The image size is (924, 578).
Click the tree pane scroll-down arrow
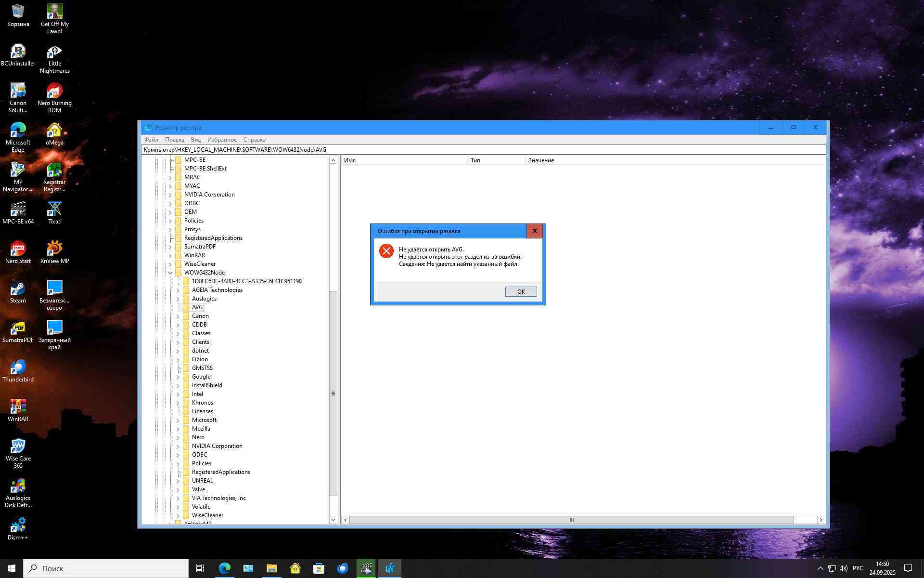333,520
